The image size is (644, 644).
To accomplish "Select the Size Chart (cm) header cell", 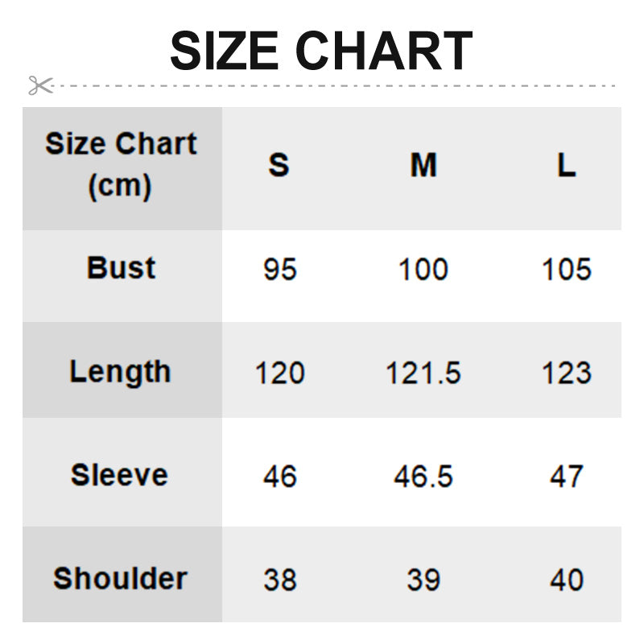I will [121, 165].
